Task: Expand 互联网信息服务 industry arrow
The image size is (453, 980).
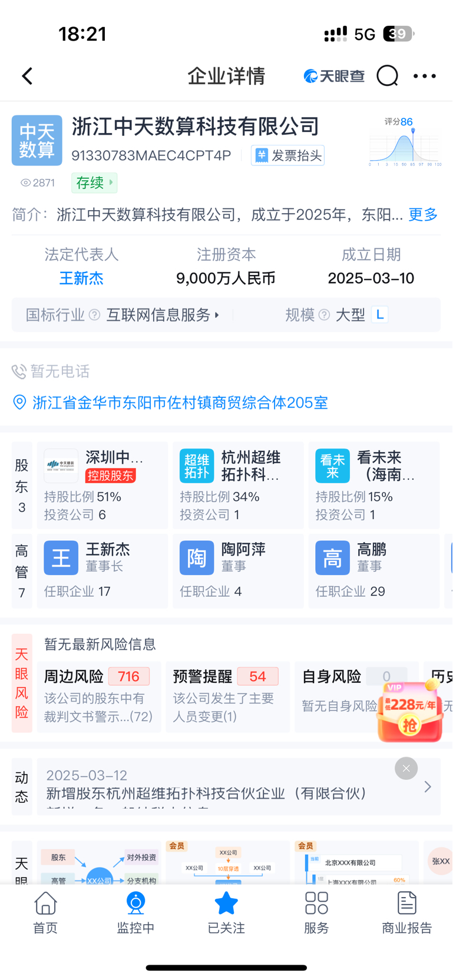Action: click(217, 315)
